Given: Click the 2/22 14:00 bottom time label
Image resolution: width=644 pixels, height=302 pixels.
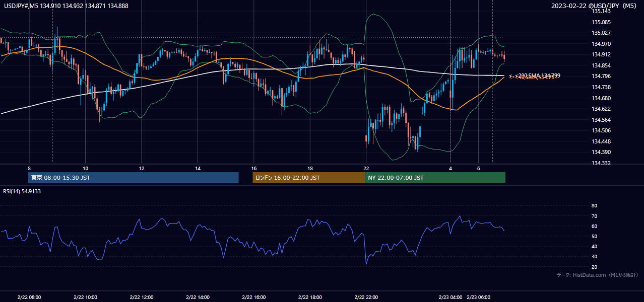Looking at the screenshot, I should [198, 297].
